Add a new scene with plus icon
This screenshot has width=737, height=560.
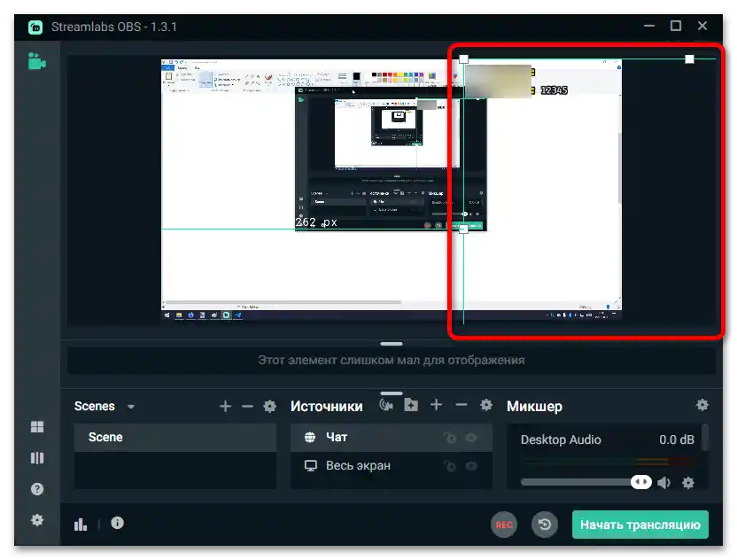pyautogui.click(x=226, y=406)
